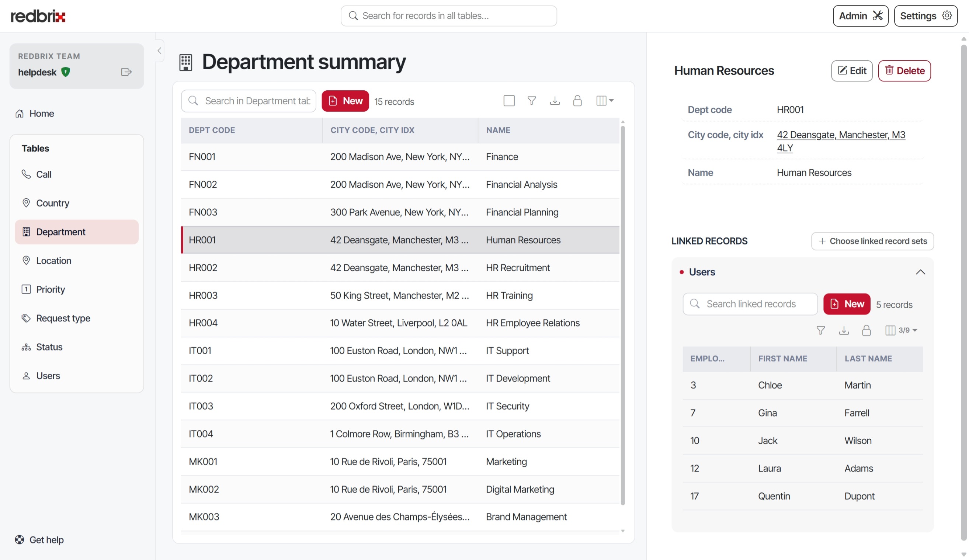Image resolution: width=969 pixels, height=560 pixels.
Task: Open the 3/9 columns dropdown
Action: pyautogui.click(x=901, y=331)
